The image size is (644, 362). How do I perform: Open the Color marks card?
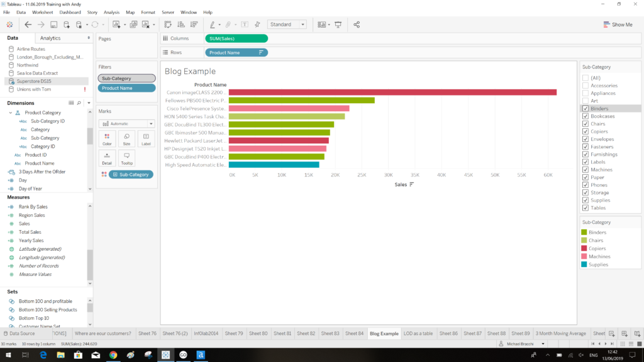tap(107, 139)
